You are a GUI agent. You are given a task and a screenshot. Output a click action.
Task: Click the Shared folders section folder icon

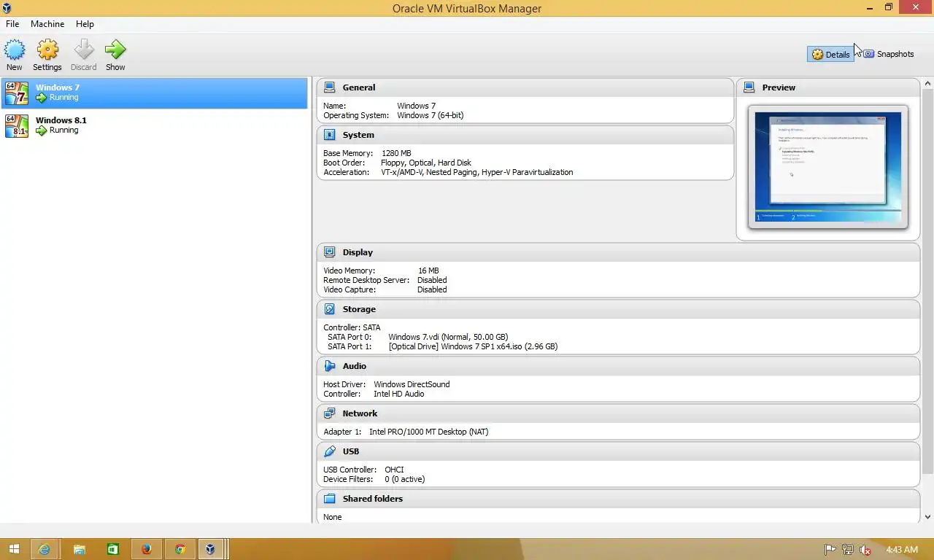pos(330,499)
